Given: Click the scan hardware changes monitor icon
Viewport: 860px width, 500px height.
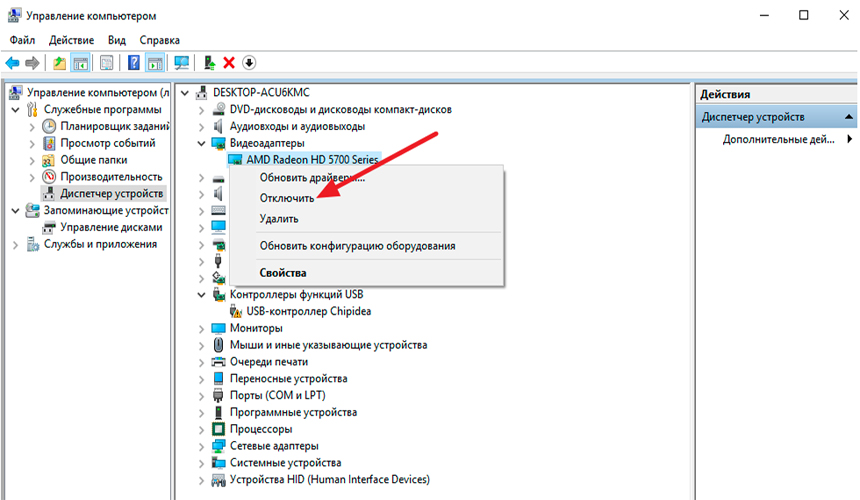Looking at the screenshot, I should click(182, 63).
